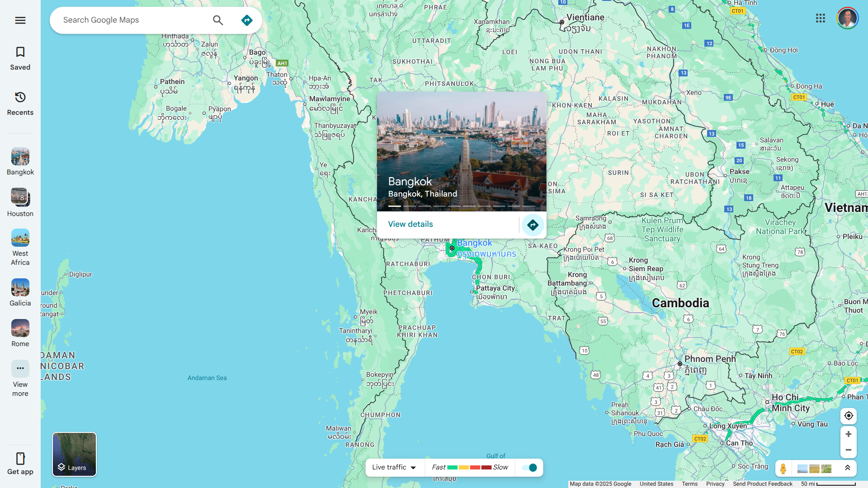The image size is (868, 488).
Task: Select the Street View pegman
Action: 783,469
